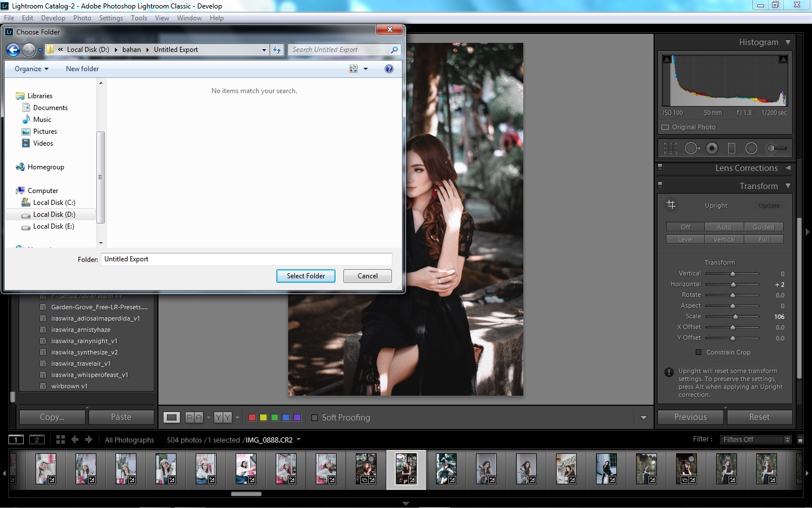The width and height of the screenshot is (812, 508).
Task: Click the Search Untitled Export field
Action: tap(339, 50)
